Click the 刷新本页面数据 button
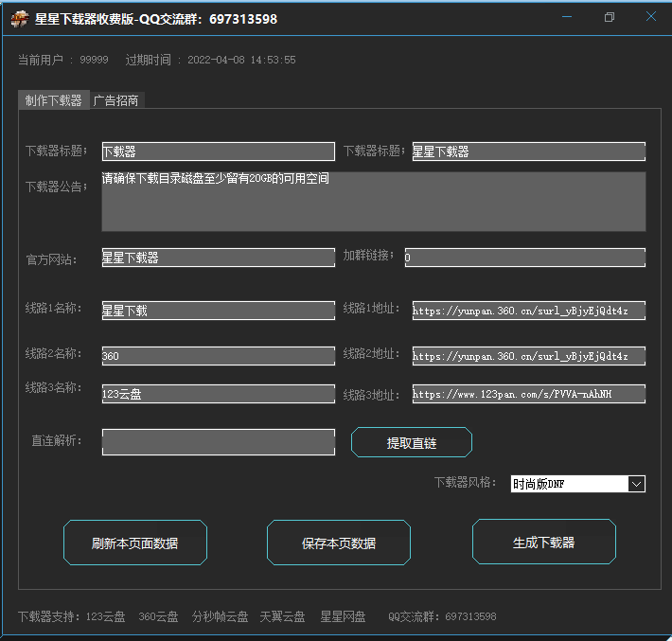This screenshot has width=672, height=641. point(135,543)
